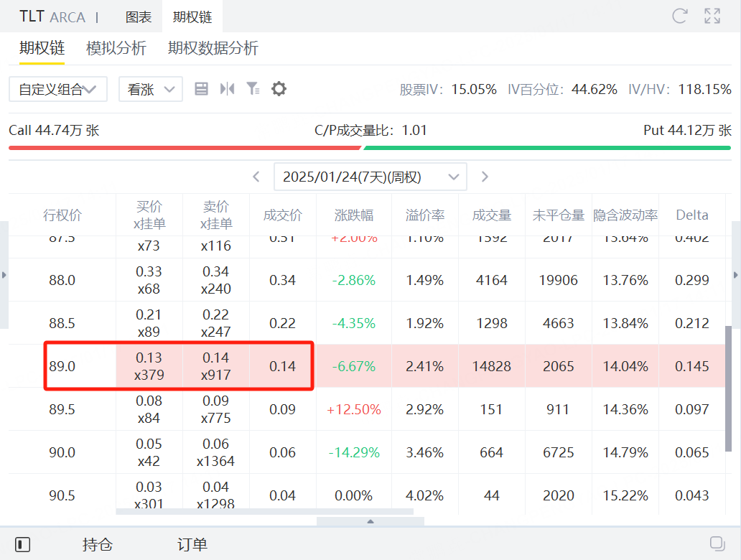Viewport: 741px width, 560px height.
Task: Click the TLT ticker symbol
Action: coord(32,17)
